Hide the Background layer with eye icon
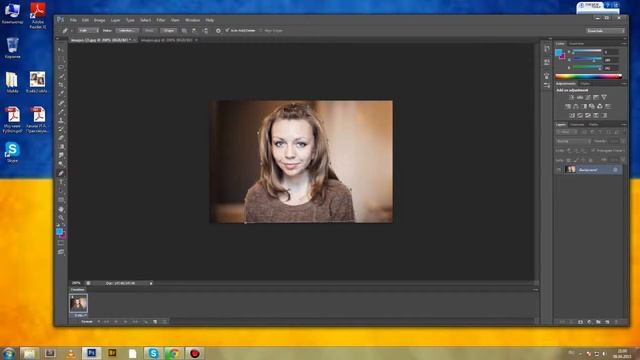 coord(559,170)
